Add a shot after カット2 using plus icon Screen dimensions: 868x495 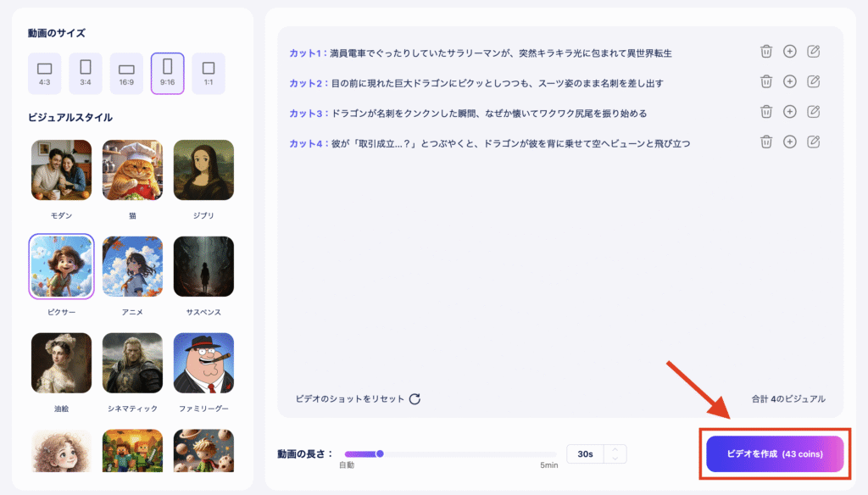click(789, 82)
